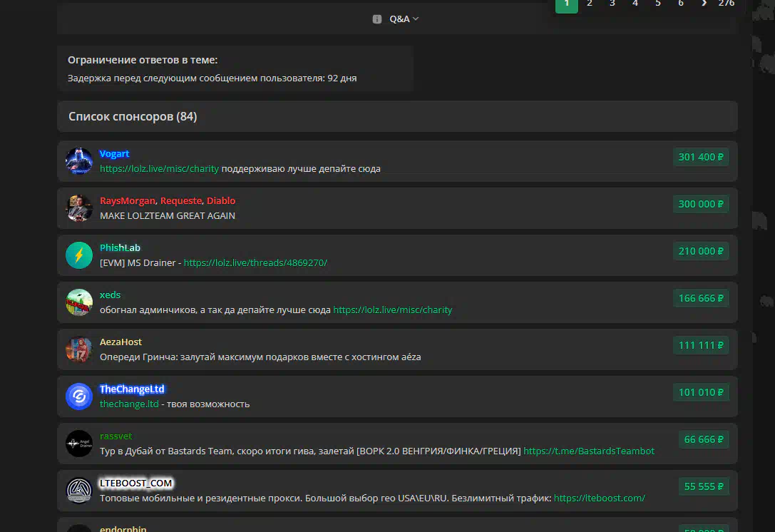Screen dimensions: 775x532
Task: Click the xeds user avatar
Action: tap(79, 302)
